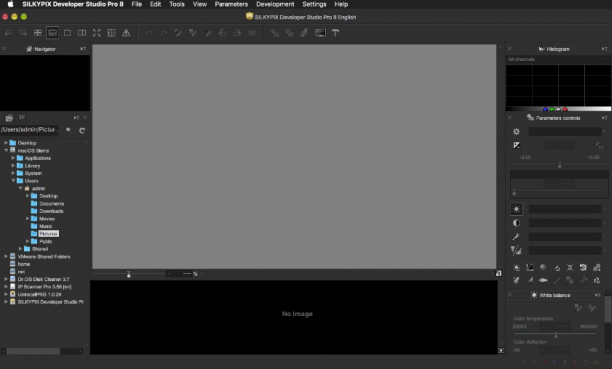Select the Downloads folder
Image resolution: width=612 pixels, height=369 pixels.
[x=51, y=211]
